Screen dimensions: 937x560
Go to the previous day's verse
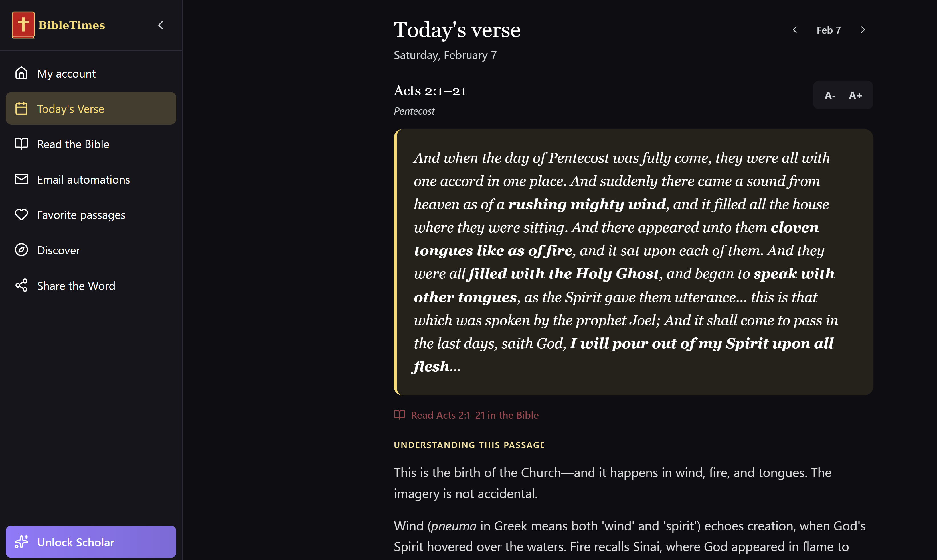[795, 29]
